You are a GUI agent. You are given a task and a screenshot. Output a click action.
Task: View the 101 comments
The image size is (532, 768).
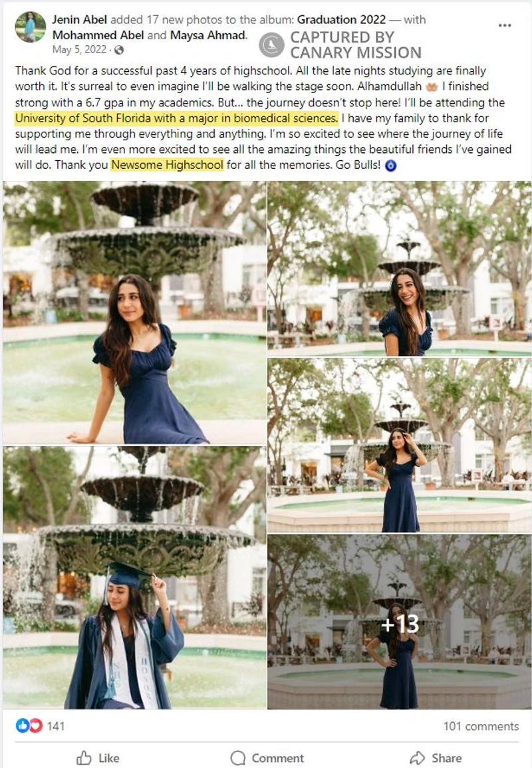(481, 726)
